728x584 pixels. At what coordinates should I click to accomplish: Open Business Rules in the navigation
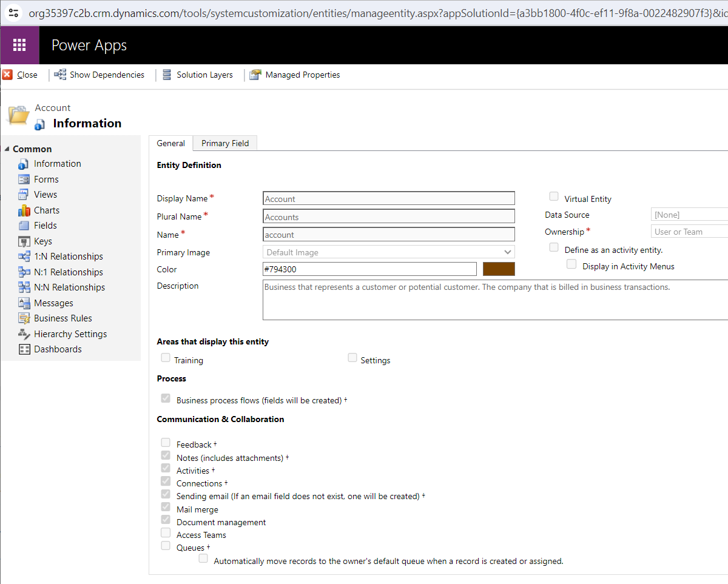63,318
